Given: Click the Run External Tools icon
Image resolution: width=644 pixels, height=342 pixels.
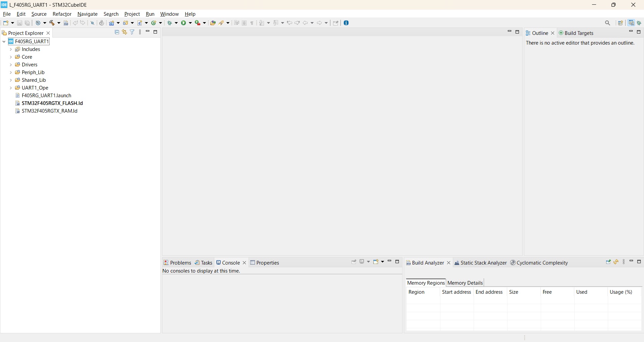Looking at the screenshot, I should (x=198, y=23).
